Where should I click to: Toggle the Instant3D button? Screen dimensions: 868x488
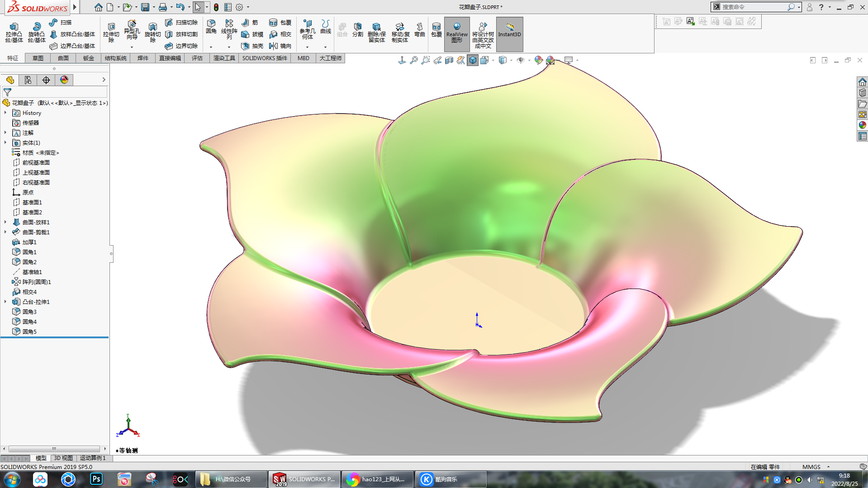tap(510, 34)
